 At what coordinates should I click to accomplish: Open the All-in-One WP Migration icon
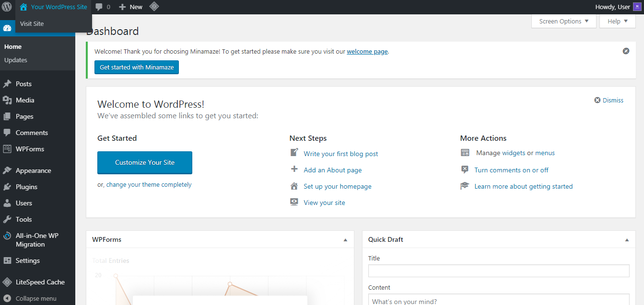click(x=8, y=236)
